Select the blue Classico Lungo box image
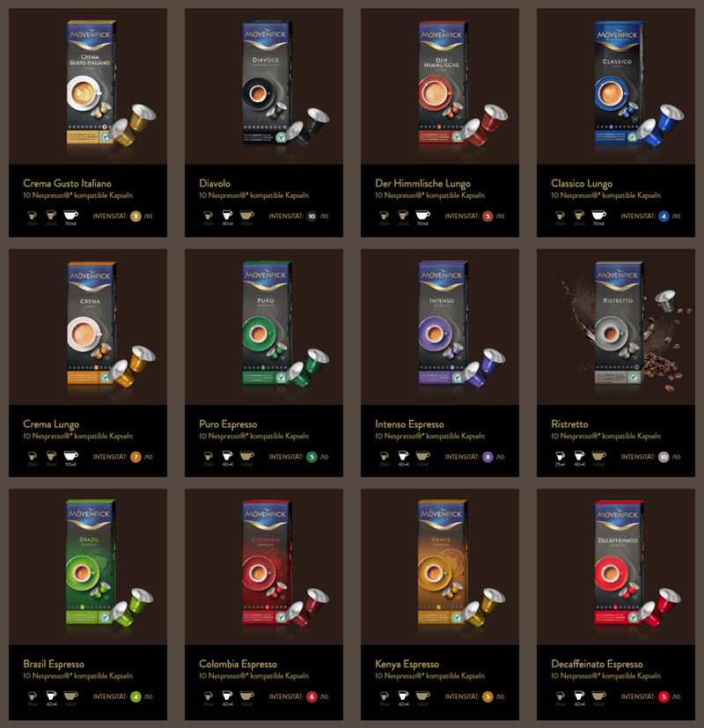Screen dimensions: 704x728 pos(619,84)
